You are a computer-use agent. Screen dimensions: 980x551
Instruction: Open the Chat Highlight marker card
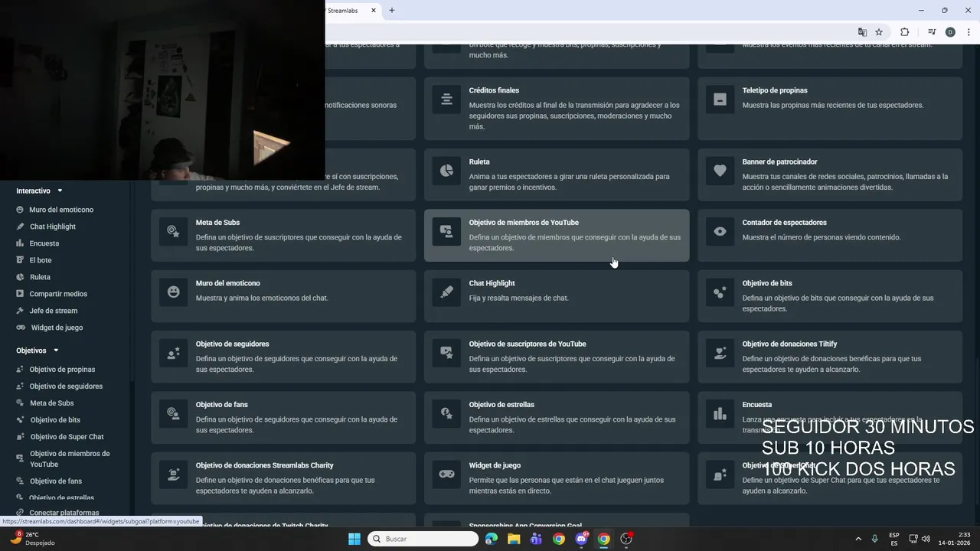[x=557, y=295]
